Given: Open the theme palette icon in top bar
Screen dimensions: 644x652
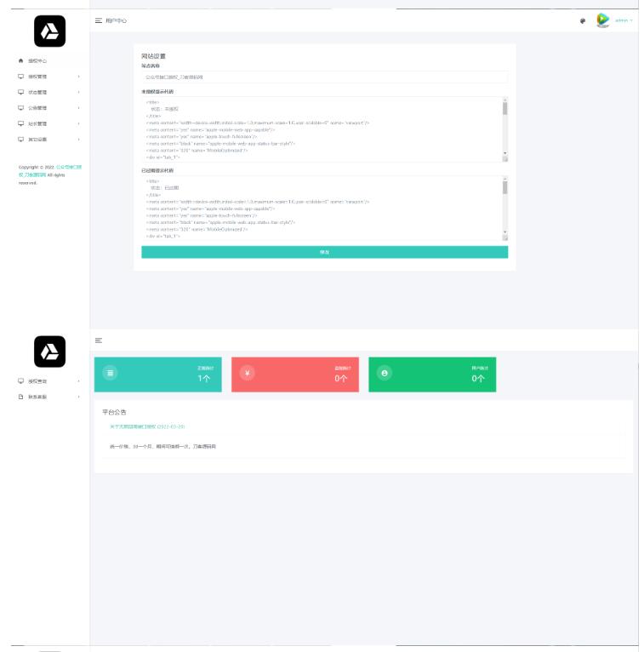Looking at the screenshot, I should [583, 20].
